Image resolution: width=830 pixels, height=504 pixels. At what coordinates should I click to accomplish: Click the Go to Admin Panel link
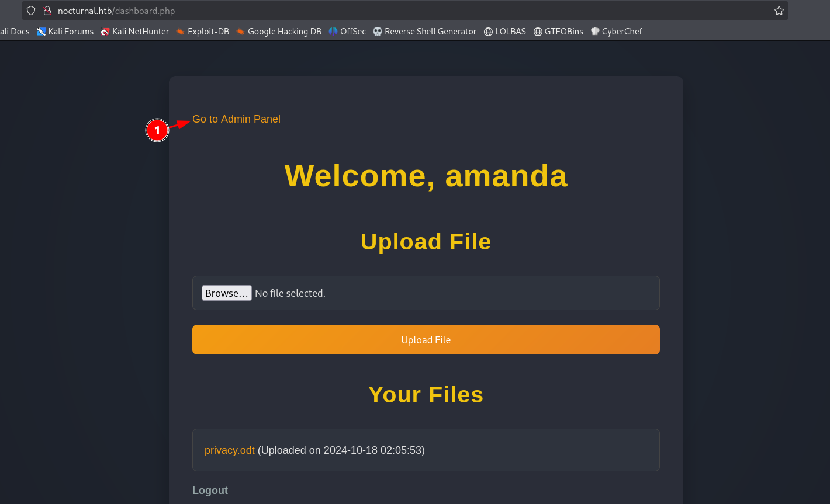[236, 119]
